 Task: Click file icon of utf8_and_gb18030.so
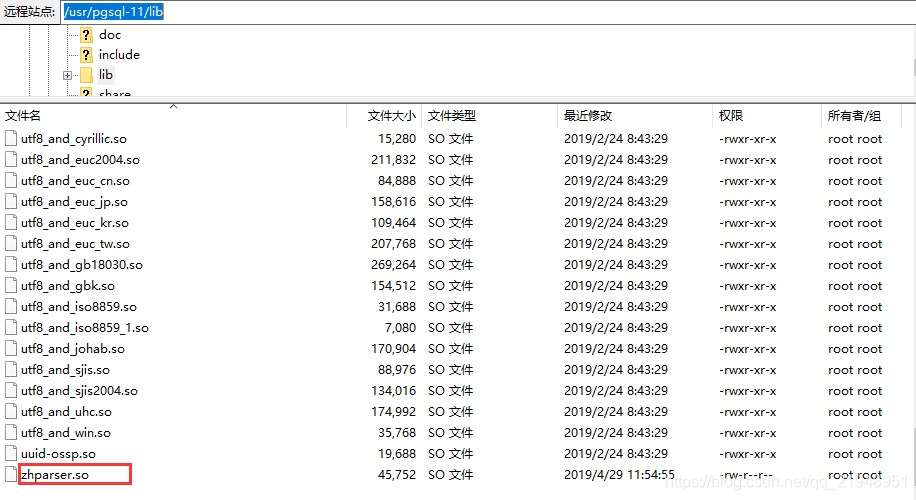point(11,265)
